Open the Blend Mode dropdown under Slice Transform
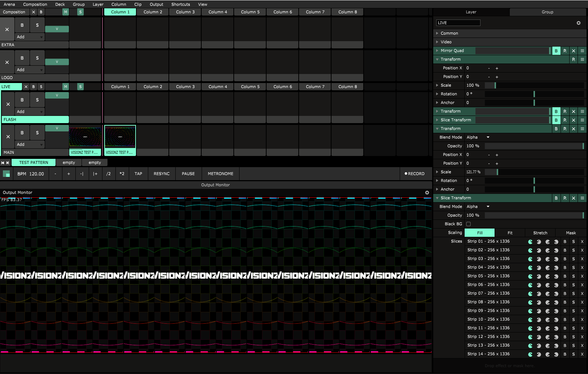 point(478,207)
